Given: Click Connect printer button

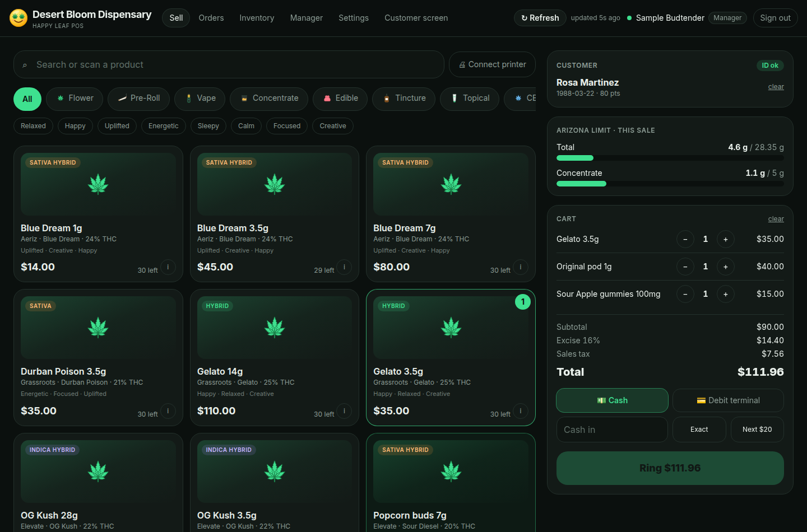Looking at the screenshot, I should click(x=492, y=64).
